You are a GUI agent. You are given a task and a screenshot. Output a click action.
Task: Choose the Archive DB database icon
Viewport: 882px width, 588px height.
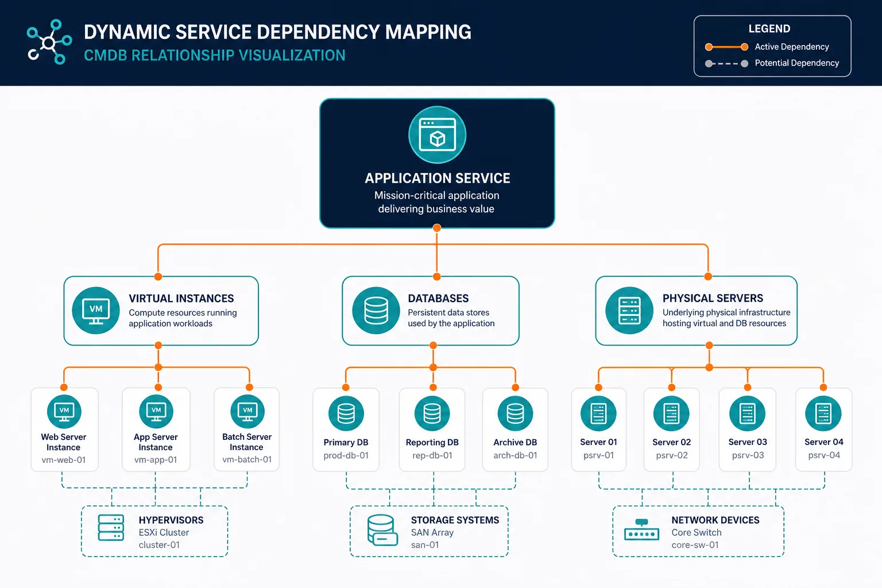click(x=516, y=413)
